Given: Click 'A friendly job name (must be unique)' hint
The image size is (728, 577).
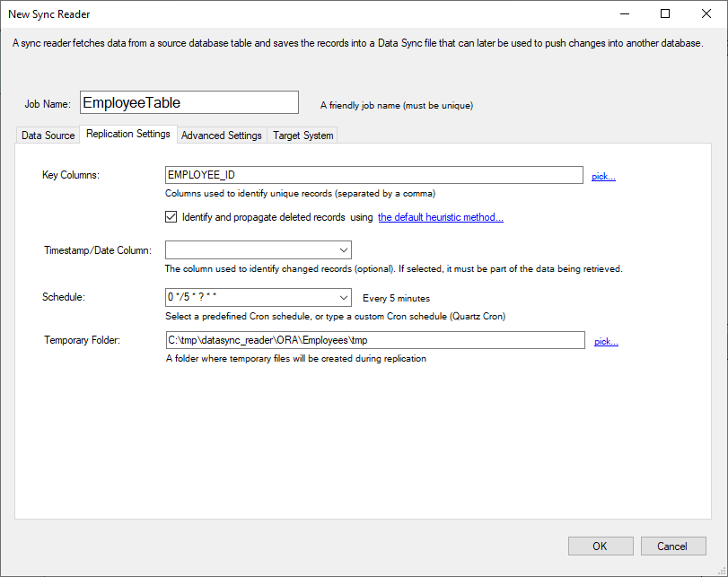Looking at the screenshot, I should (397, 105).
